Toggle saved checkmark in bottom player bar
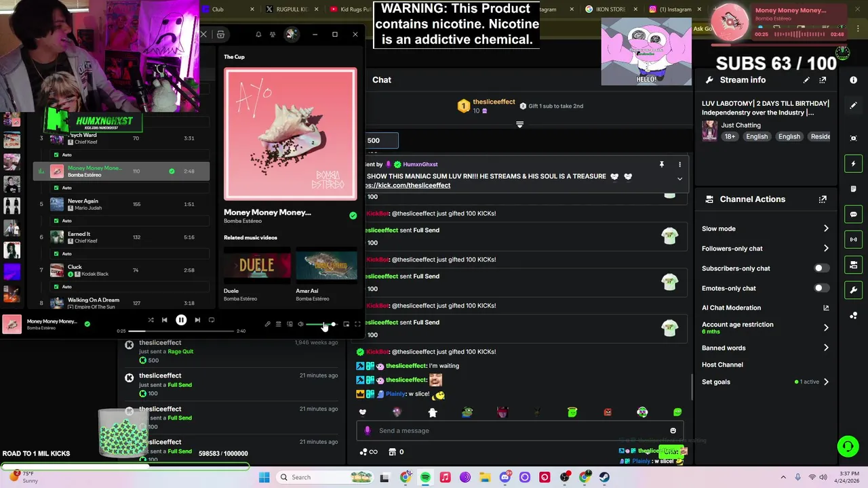This screenshot has height=488, width=868. point(87,324)
